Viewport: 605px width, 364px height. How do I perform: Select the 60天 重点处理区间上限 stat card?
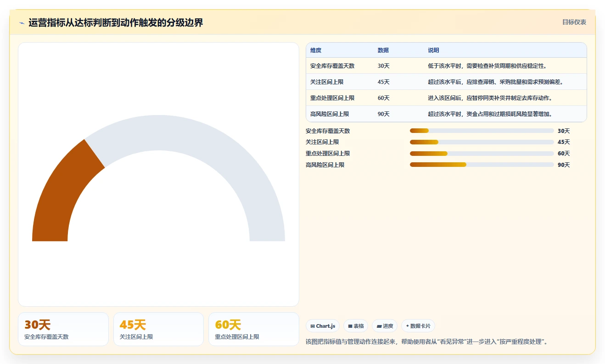point(254,329)
